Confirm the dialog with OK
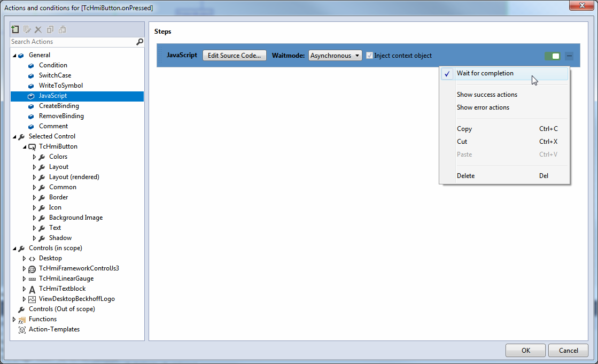The height and width of the screenshot is (364, 598). [525, 350]
